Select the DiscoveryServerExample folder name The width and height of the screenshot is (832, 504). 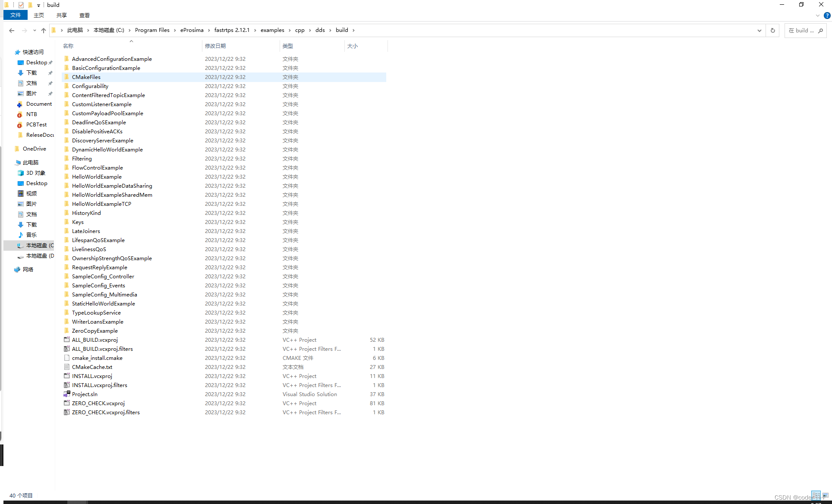click(x=103, y=141)
